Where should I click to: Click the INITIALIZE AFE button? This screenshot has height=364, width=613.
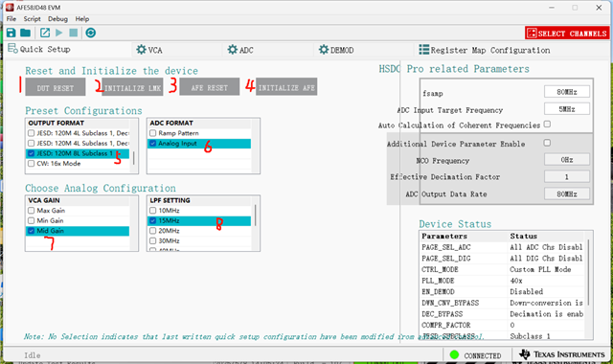point(286,87)
